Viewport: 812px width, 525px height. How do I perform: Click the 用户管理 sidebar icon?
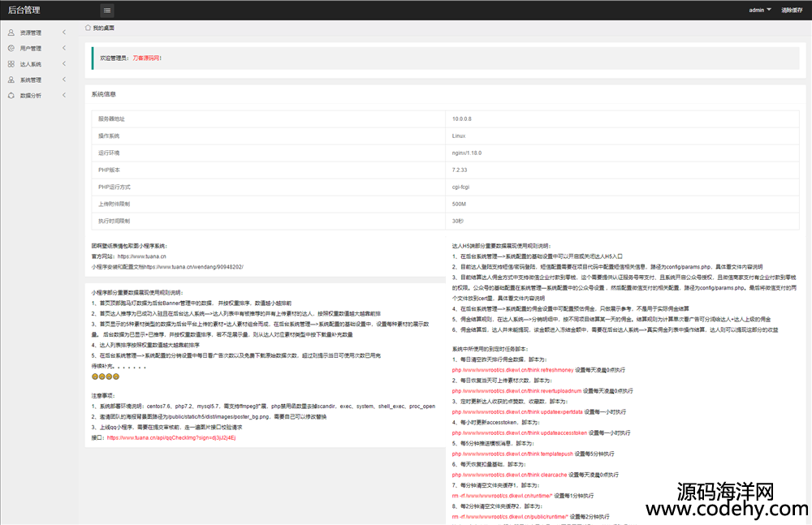pyautogui.click(x=11, y=49)
